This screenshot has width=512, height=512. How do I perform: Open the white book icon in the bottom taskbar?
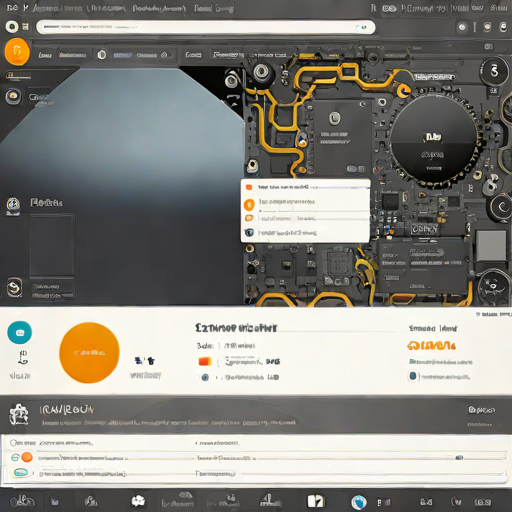(315, 501)
